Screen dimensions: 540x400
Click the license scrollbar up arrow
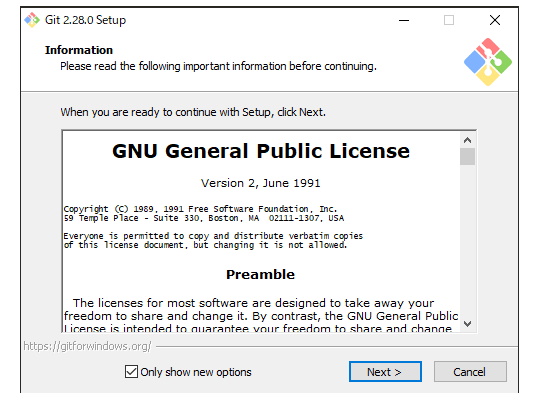467,140
